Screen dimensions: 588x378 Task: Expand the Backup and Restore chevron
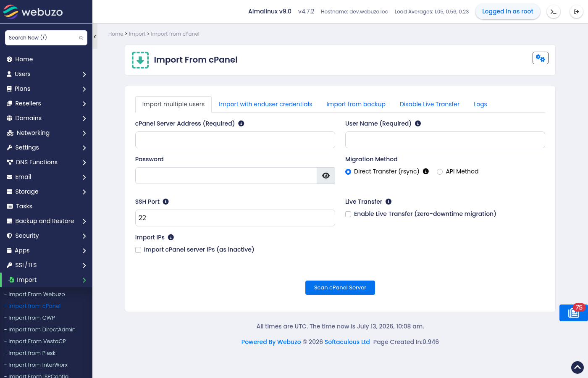pyautogui.click(x=84, y=221)
